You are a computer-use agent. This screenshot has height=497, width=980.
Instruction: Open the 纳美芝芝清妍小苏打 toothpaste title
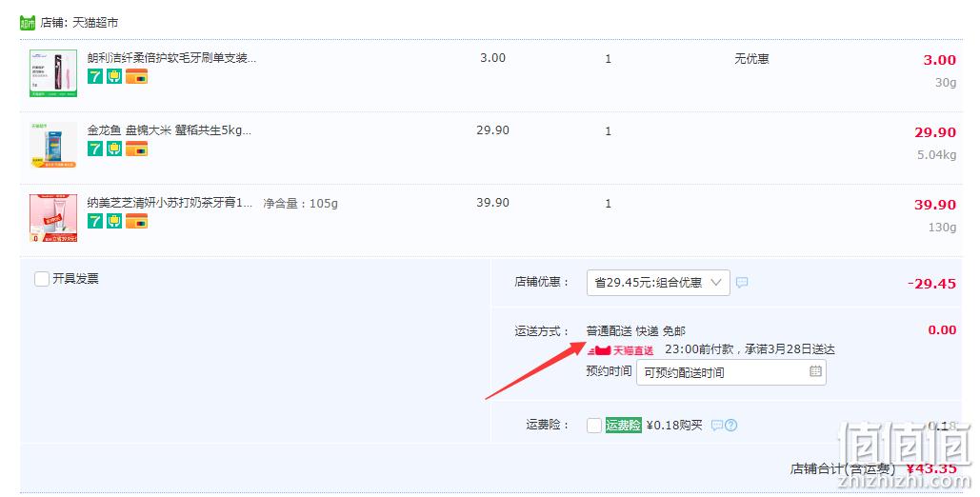click(170, 203)
